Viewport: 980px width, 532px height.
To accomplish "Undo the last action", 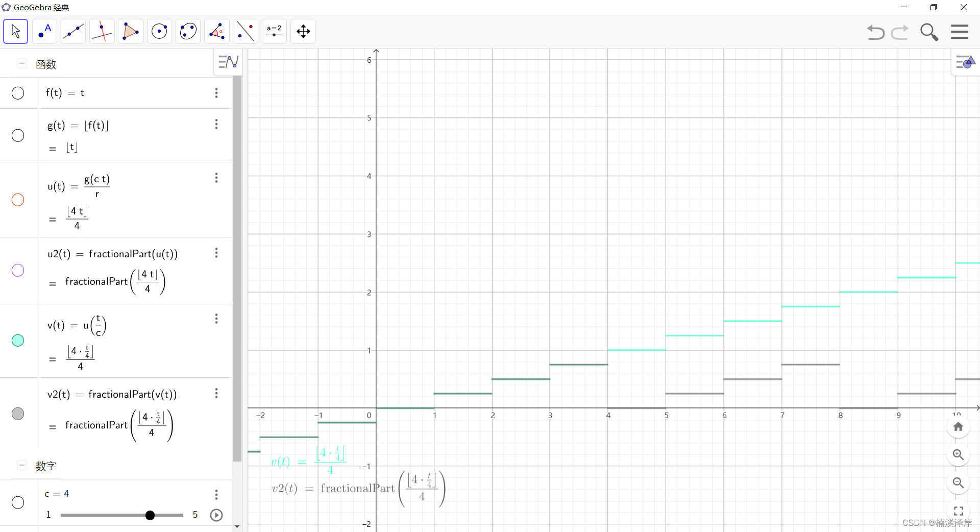I will click(875, 32).
